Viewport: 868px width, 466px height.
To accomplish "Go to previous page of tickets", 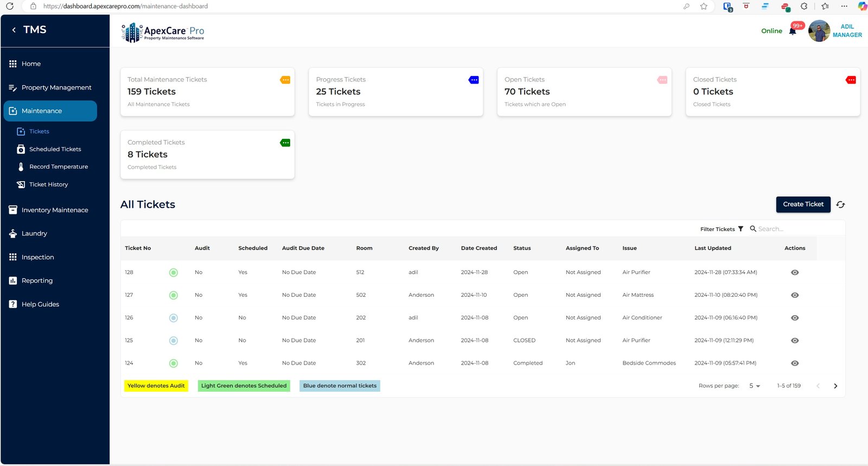I will (818, 386).
